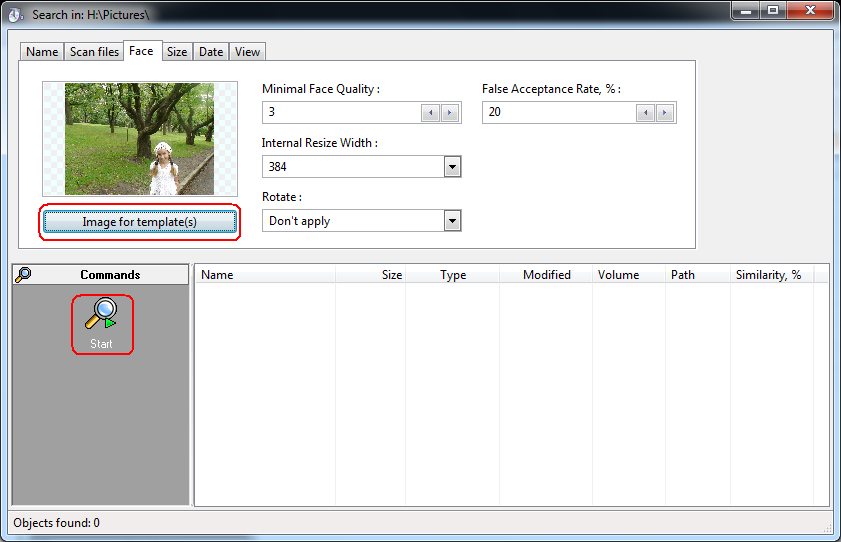Go to the Date tab
841x542 pixels.
click(x=211, y=52)
